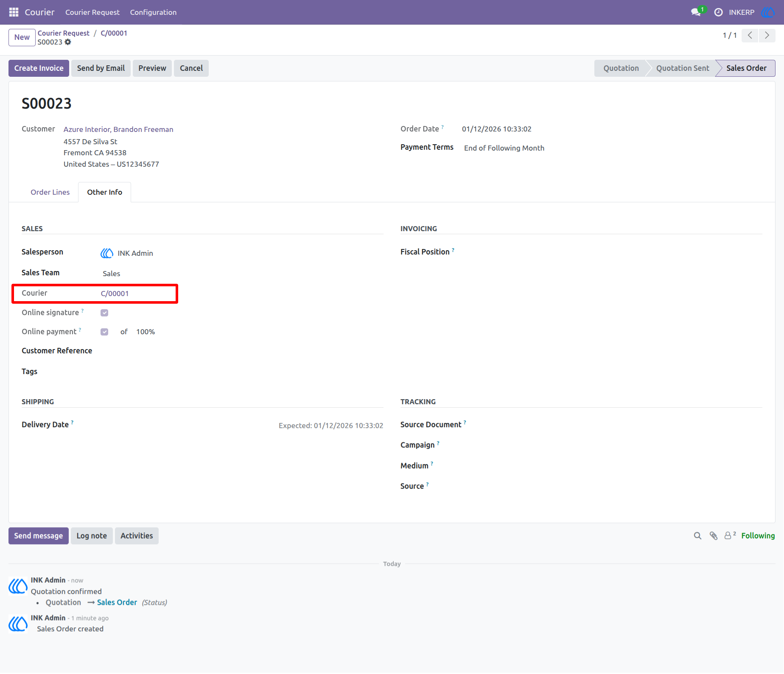Viewport: 784px width, 674px height.
Task: Select the Other Info tab
Action: (105, 192)
